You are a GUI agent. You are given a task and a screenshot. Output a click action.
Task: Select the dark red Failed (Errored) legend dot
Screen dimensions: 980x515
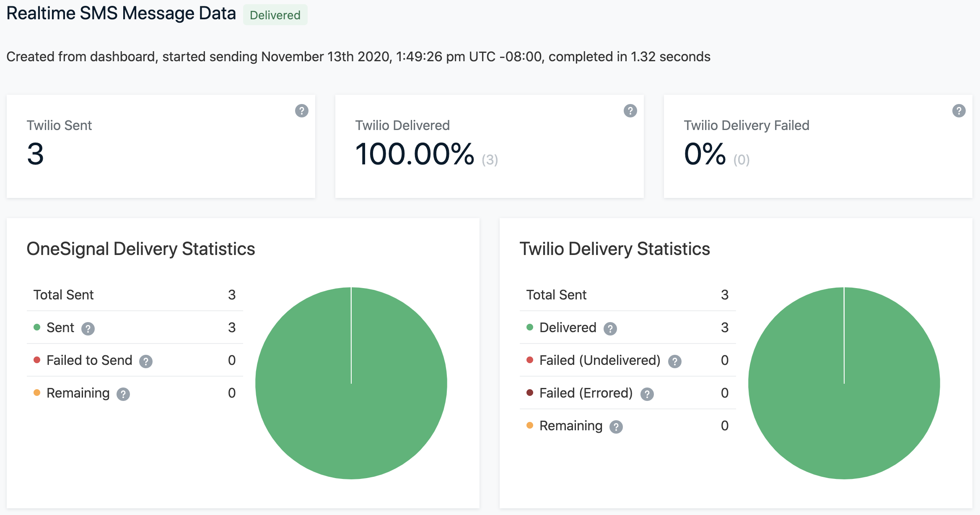click(x=530, y=393)
